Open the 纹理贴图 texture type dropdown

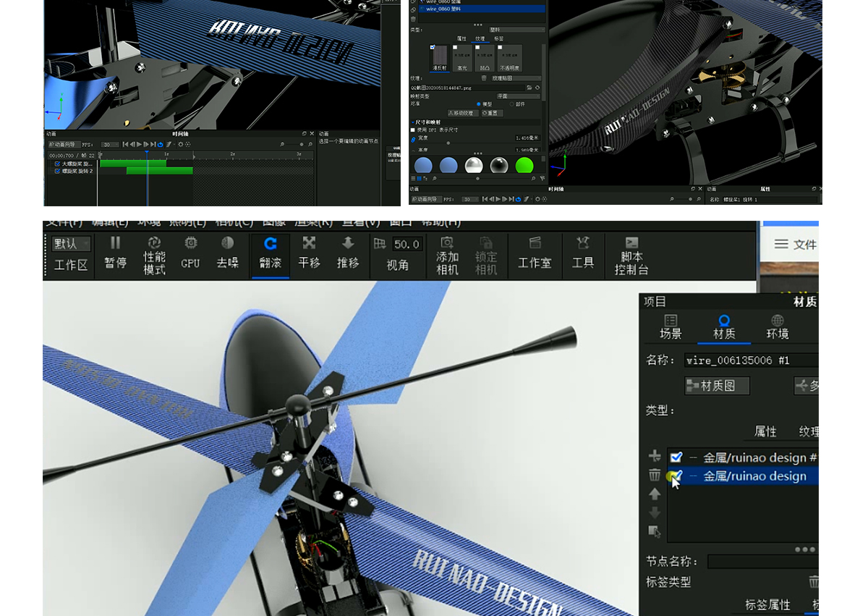516,78
